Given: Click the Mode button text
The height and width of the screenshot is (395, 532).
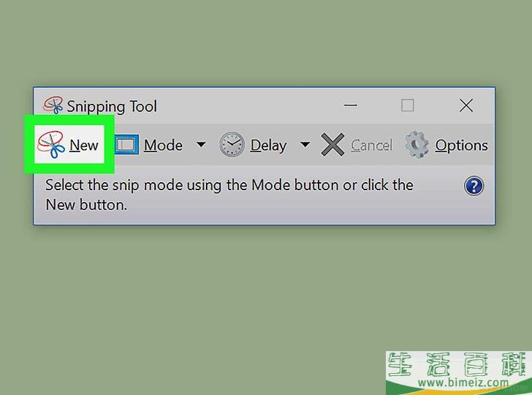Looking at the screenshot, I should pos(163,146).
